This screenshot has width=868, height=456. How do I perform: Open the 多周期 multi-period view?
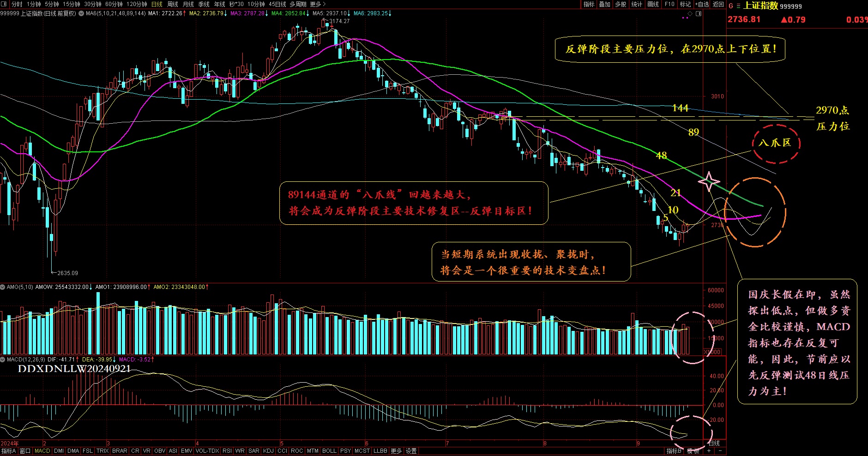(x=298, y=4)
